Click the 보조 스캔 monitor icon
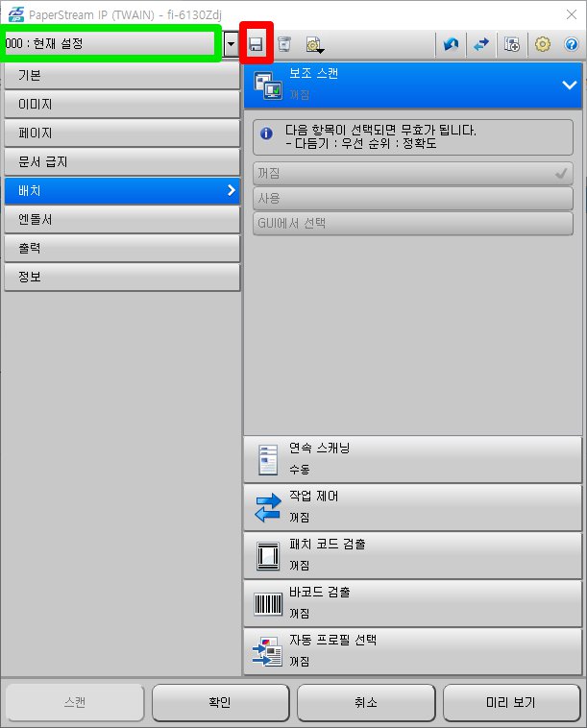 (x=268, y=85)
